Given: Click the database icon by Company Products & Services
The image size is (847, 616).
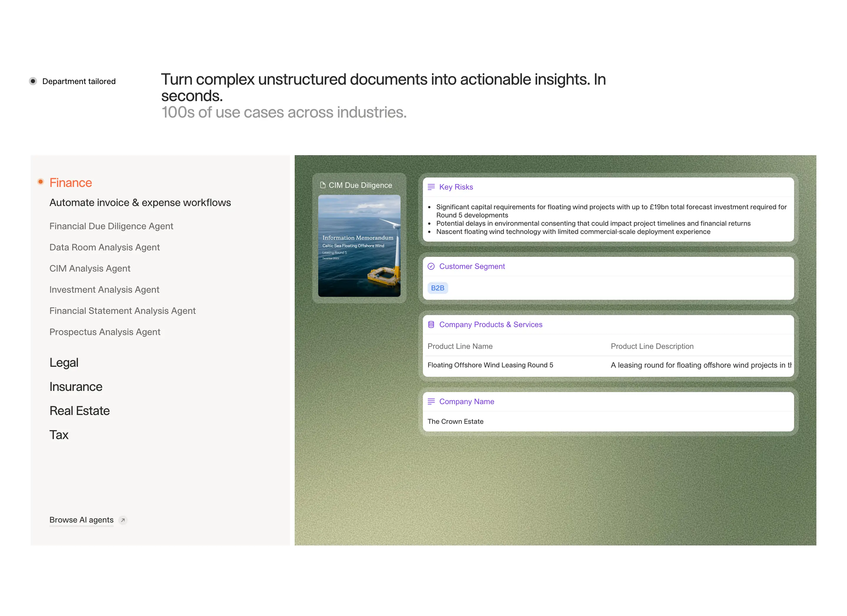Looking at the screenshot, I should pyautogui.click(x=431, y=324).
